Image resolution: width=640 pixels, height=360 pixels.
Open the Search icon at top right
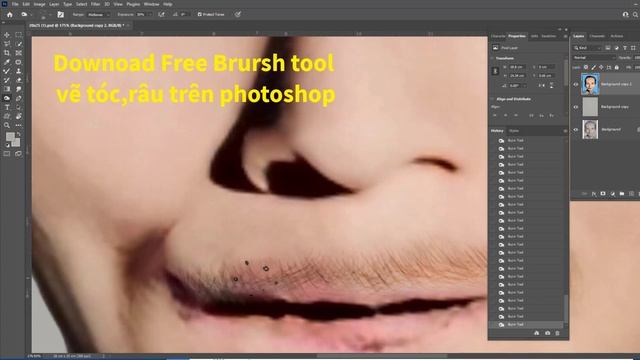click(x=635, y=15)
